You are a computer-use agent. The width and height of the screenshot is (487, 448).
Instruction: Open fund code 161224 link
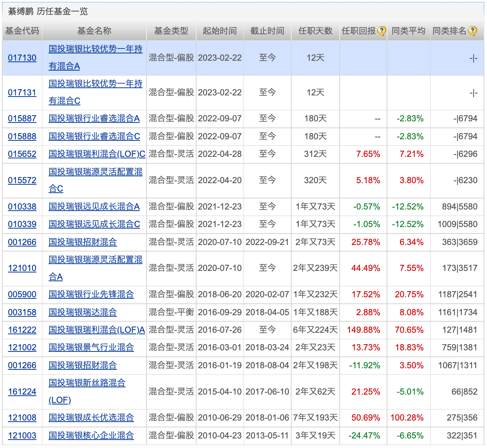22,392
